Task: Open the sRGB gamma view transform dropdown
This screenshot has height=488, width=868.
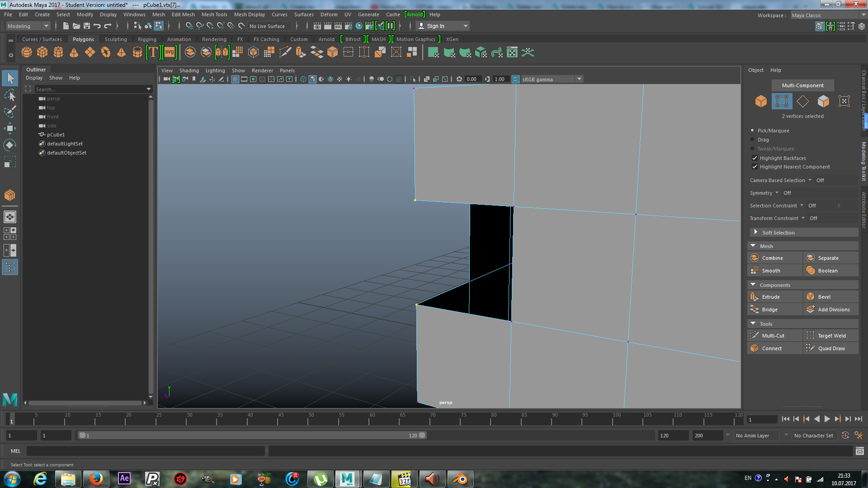Action: pyautogui.click(x=552, y=80)
